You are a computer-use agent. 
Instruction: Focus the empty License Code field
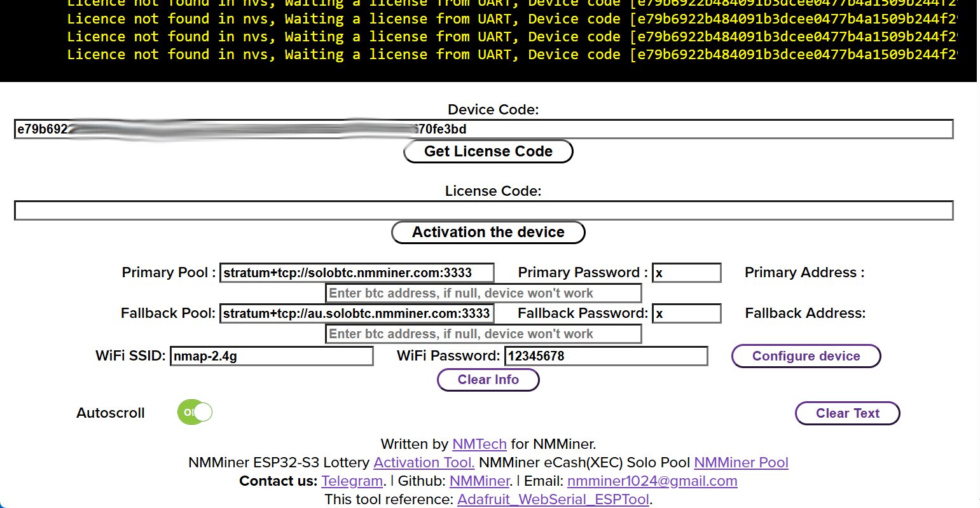tap(483, 210)
